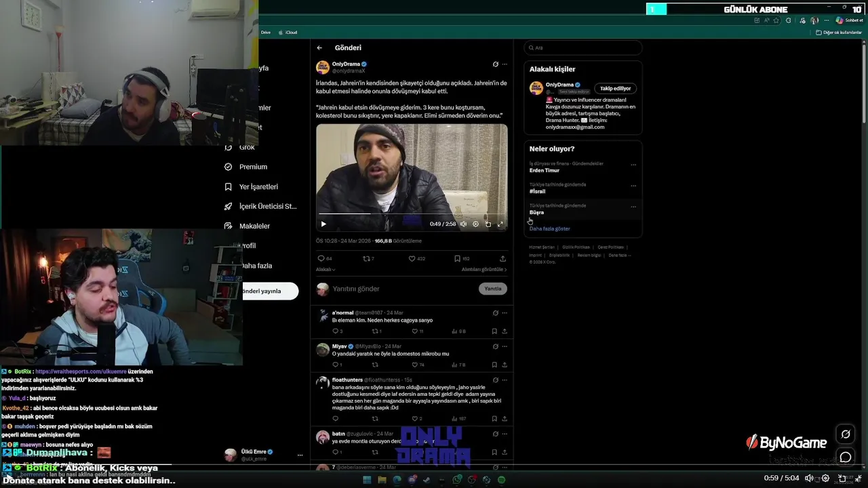Open the Alakalı replies sort dropdown
868x488 pixels.
pyautogui.click(x=325, y=269)
